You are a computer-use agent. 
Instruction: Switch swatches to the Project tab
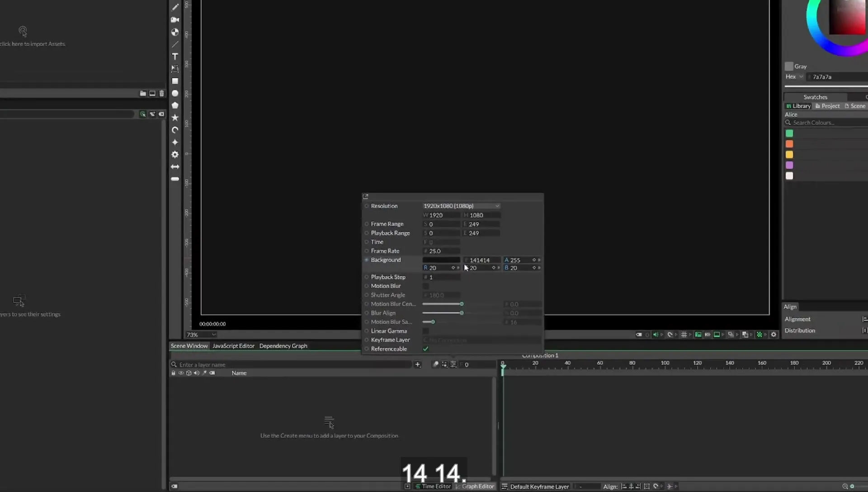(x=827, y=106)
